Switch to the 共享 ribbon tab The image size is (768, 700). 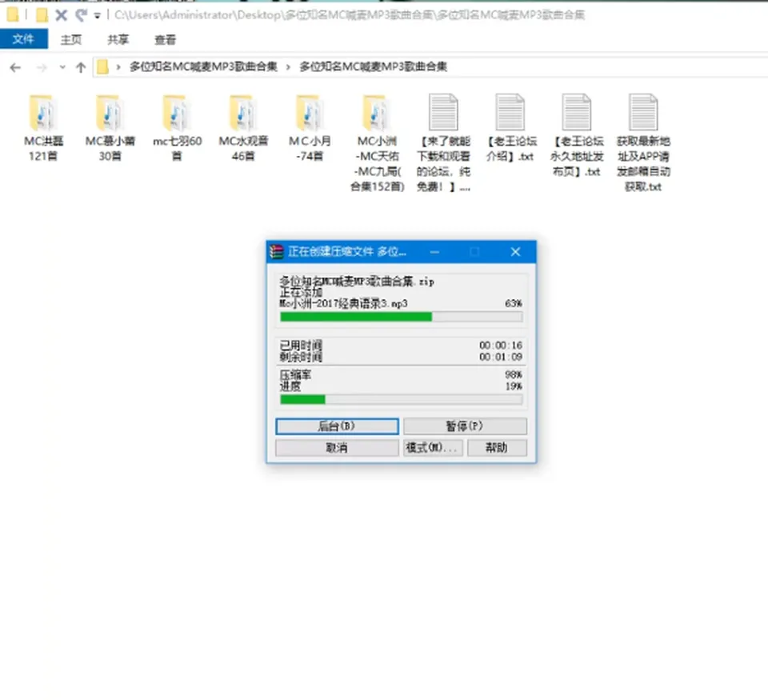(x=118, y=40)
